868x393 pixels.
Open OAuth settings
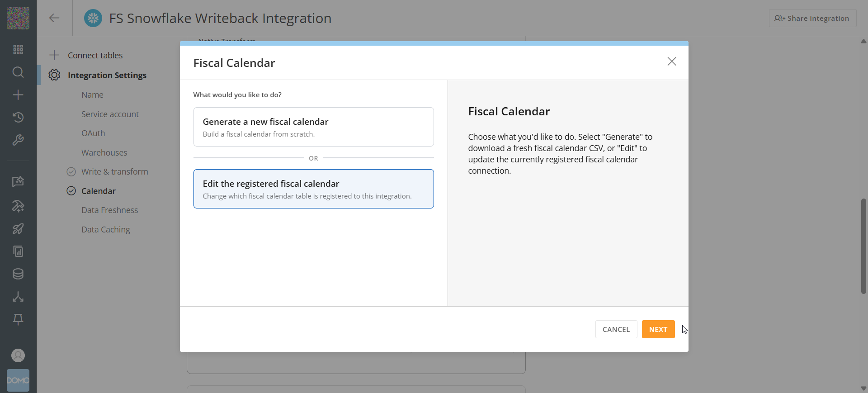pyautogui.click(x=93, y=133)
